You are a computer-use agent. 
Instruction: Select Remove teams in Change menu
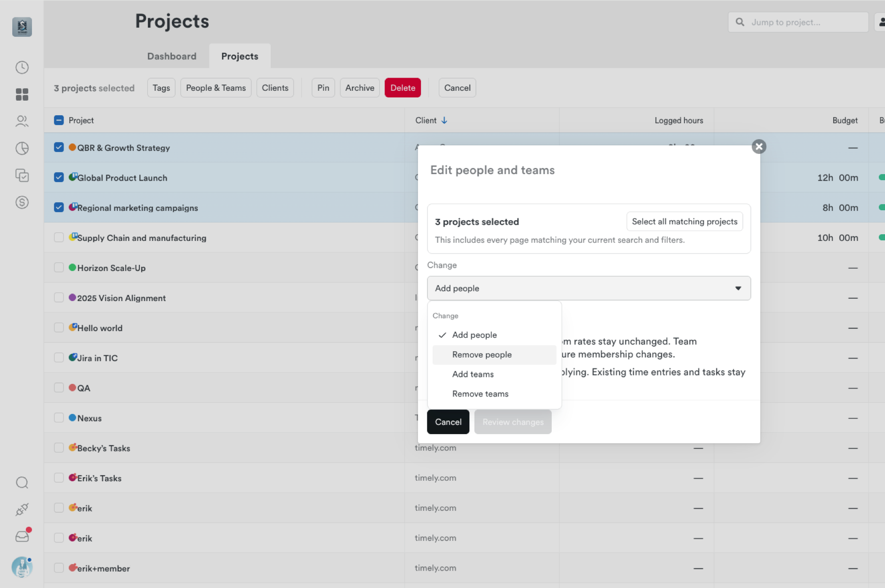click(494, 394)
